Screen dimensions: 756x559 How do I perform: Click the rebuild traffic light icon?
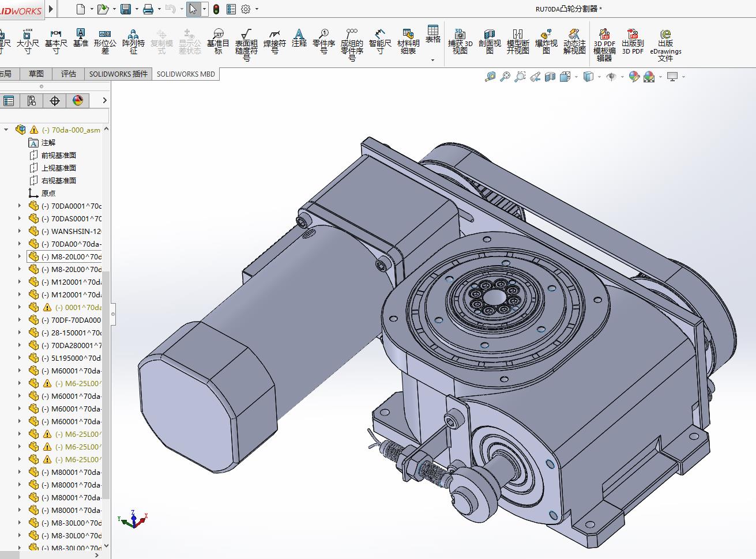pos(216,9)
